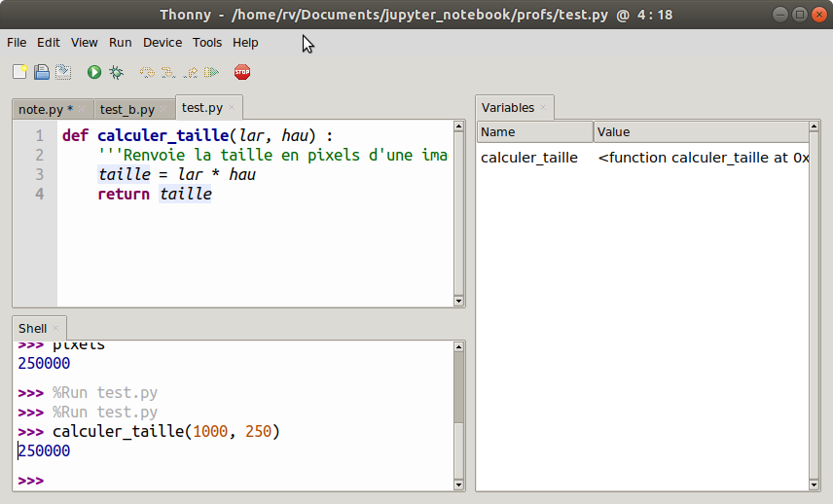
Task: Close the test.py tab
Action: coord(232,107)
